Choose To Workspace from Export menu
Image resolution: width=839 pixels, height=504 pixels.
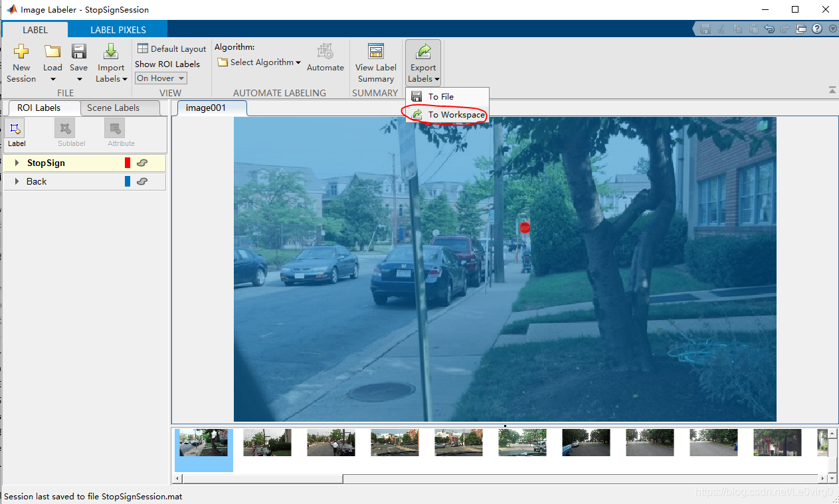(447, 114)
